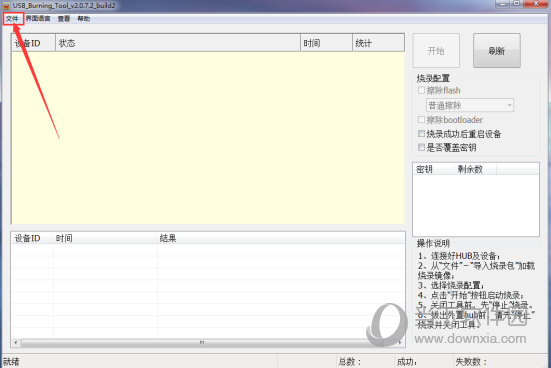Click the 刷新 button
This screenshot has width=551, height=368.
coord(497,51)
